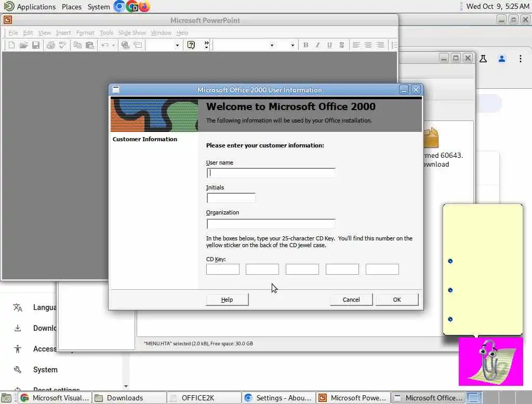
Task: Click the Undo arrow icon in PowerPoint
Action: point(105,45)
